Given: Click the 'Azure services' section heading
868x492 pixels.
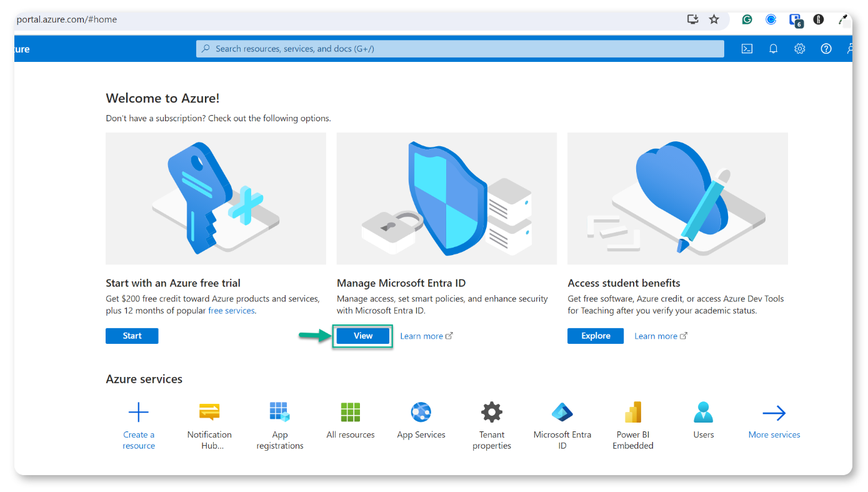Looking at the screenshot, I should tap(144, 379).
